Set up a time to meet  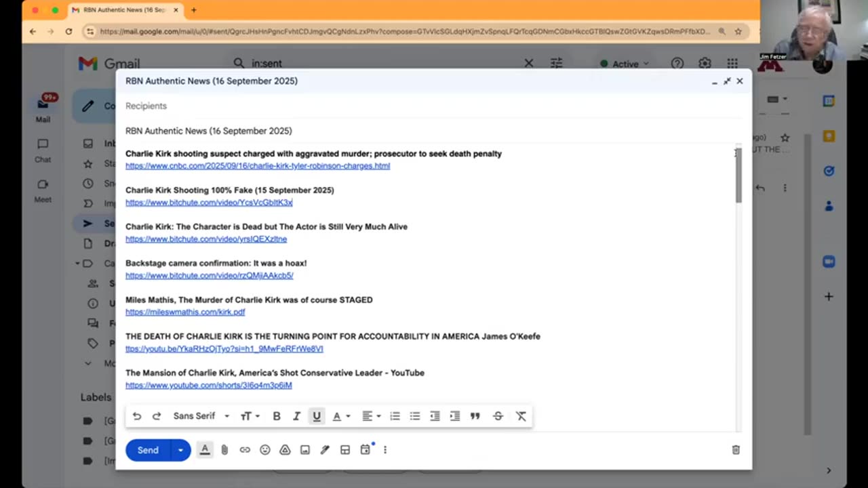pos(366,449)
